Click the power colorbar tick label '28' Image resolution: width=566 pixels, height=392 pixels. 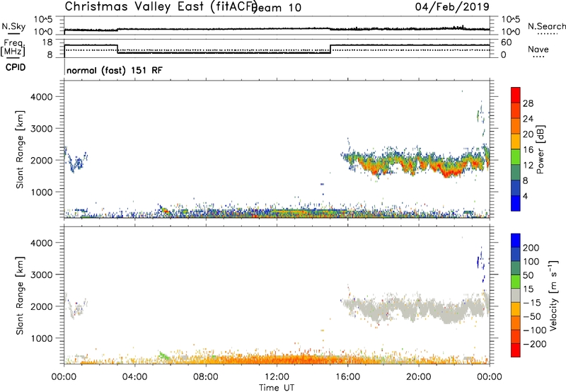(x=528, y=103)
